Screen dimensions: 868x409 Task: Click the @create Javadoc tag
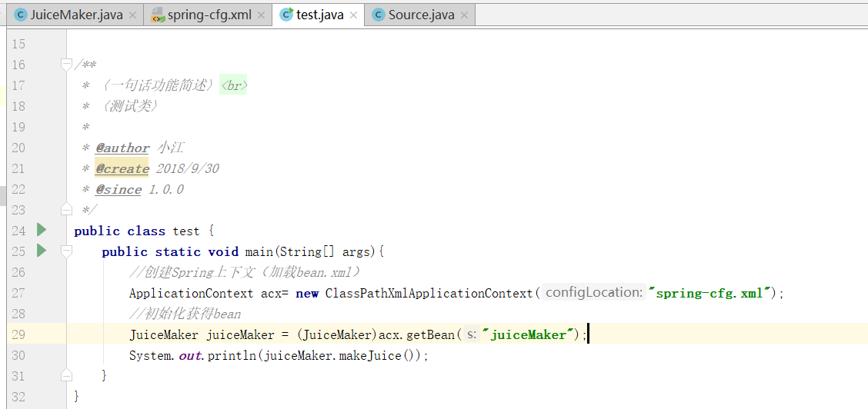click(122, 168)
